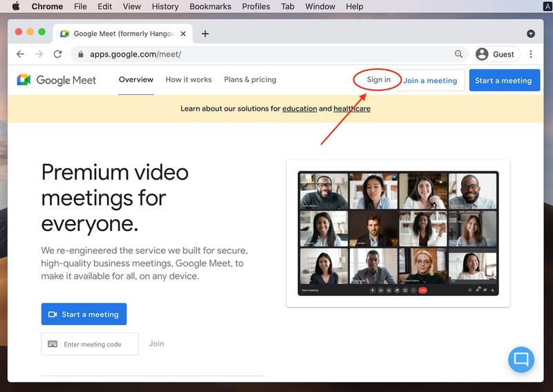Open a new tab with plus button

click(x=205, y=33)
